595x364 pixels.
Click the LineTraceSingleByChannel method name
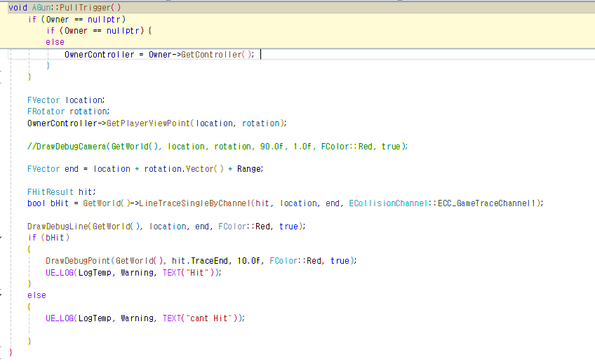pos(194,203)
